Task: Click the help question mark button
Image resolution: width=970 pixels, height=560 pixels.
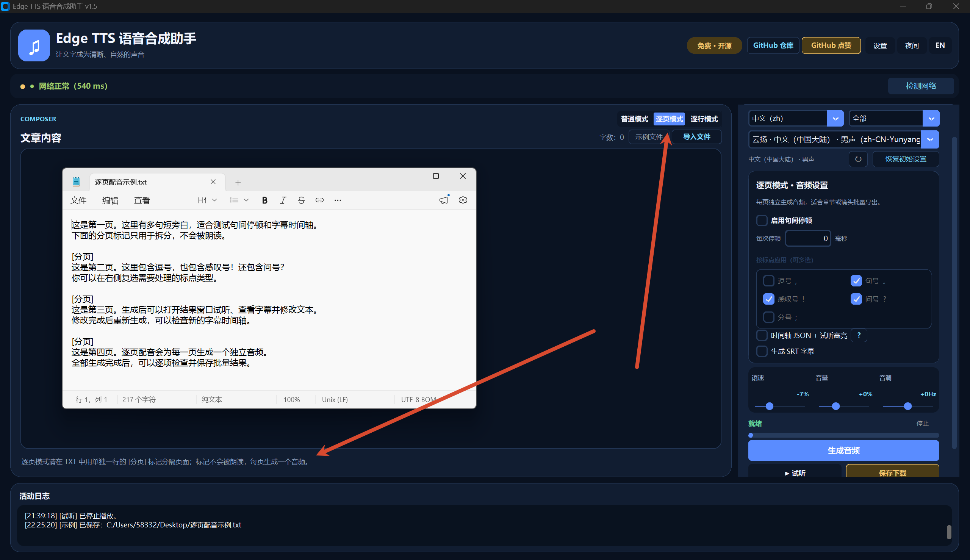Action: (859, 335)
